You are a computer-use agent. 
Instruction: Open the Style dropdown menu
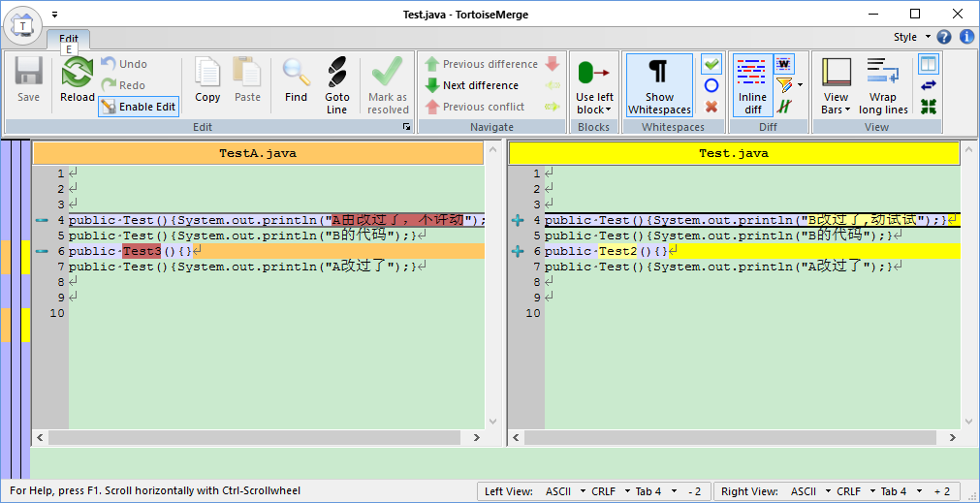coord(912,37)
